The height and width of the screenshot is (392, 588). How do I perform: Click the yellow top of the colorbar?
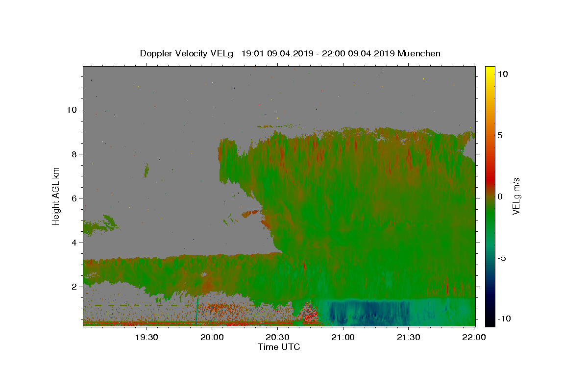pyautogui.click(x=490, y=70)
